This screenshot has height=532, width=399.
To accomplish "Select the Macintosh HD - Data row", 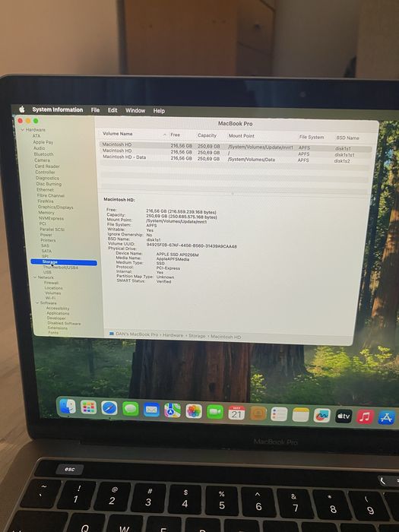I will coord(236,158).
